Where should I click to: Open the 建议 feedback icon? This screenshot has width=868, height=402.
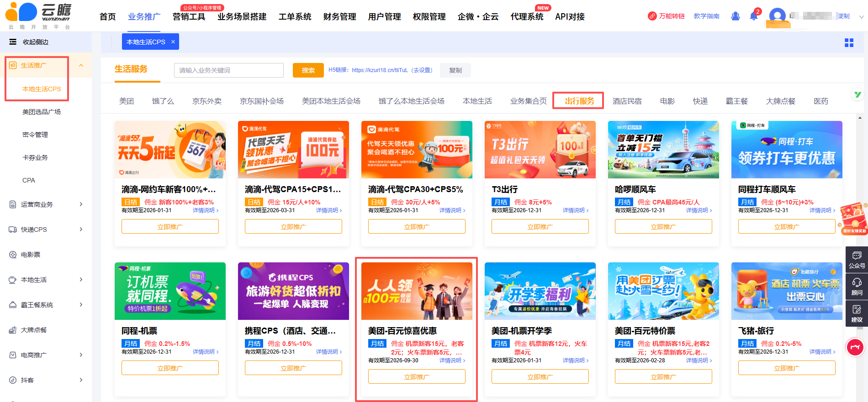coord(857,313)
